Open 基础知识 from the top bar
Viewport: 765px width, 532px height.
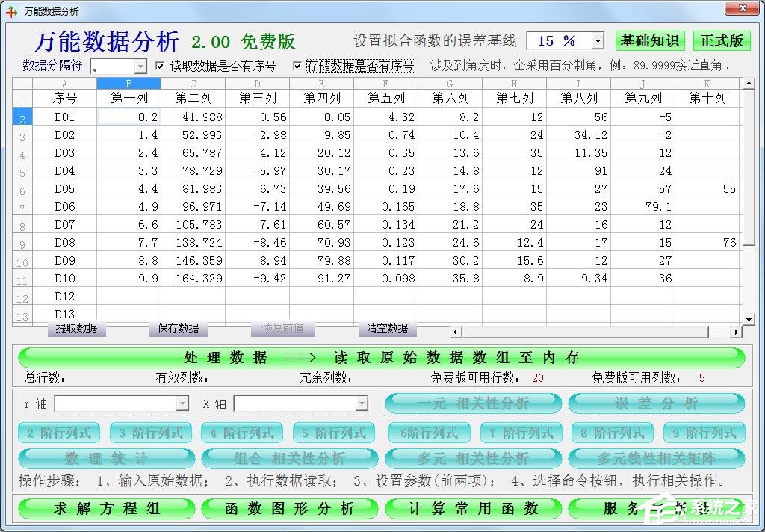649,41
